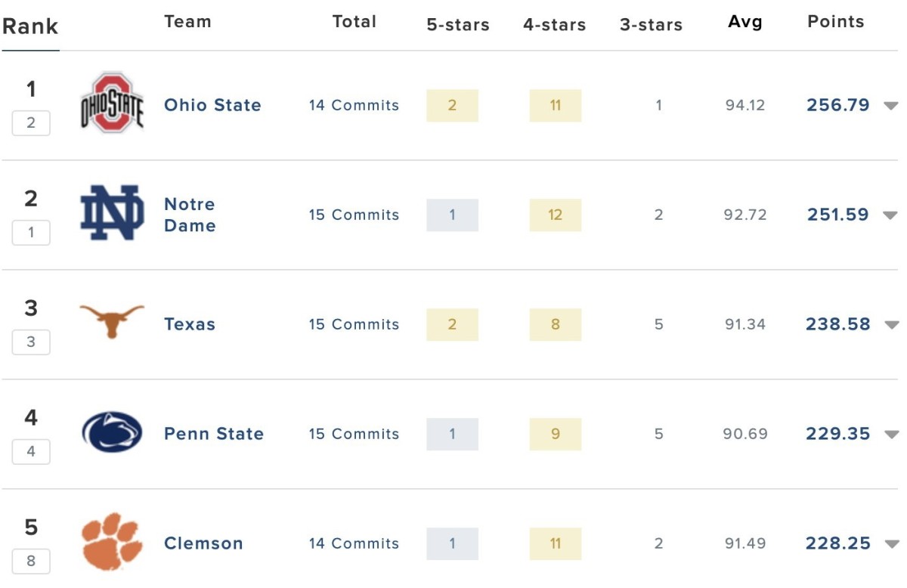Click Notre Dame's highlighted 12 four-stars box
Image resolution: width=907 pixels, height=588 pixels.
pos(556,215)
